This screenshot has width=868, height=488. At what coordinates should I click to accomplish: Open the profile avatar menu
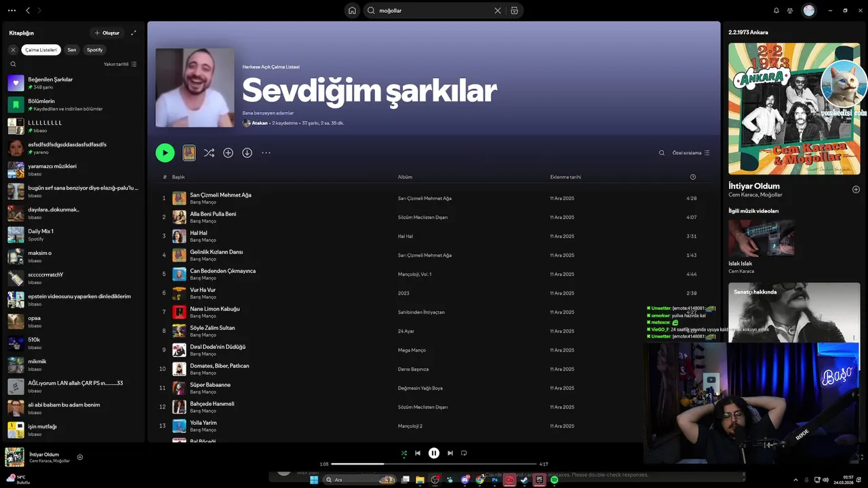click(x=809, y=10)
